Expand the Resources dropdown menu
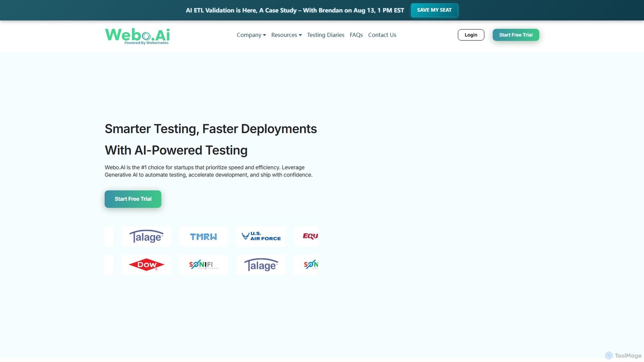 [x=286, y=35]
